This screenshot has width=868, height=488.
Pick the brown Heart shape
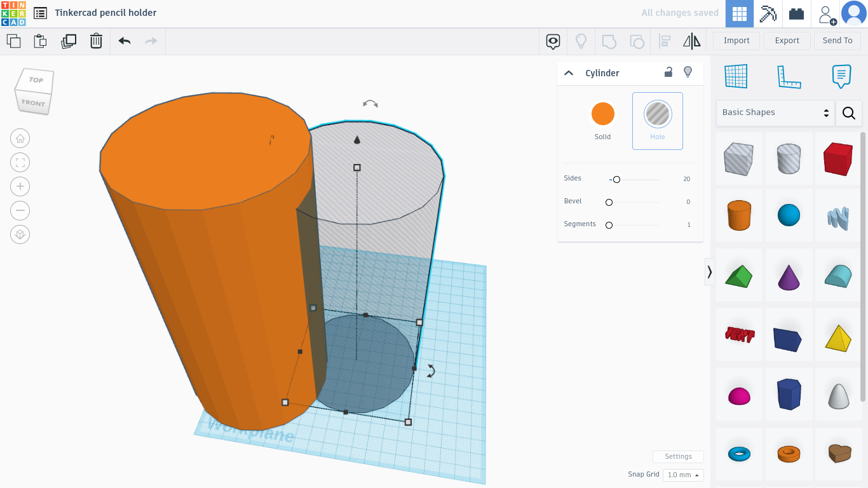tap(838, 454)
